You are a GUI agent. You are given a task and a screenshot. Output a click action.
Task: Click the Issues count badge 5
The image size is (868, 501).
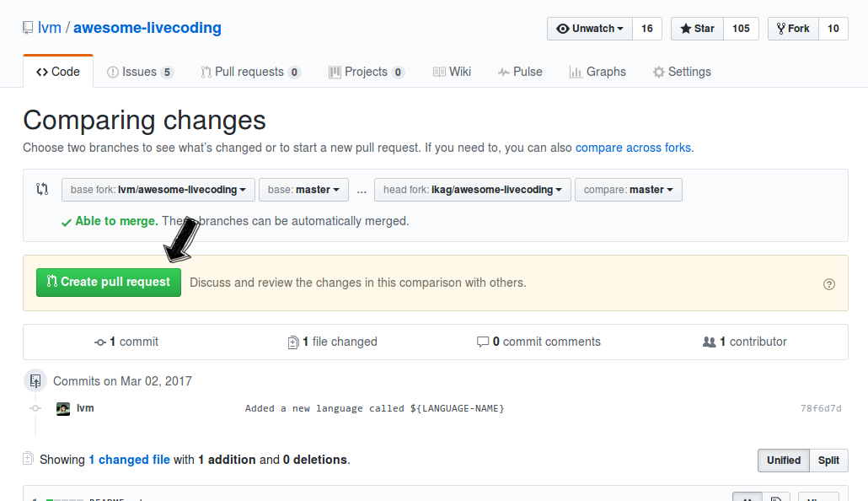(167, 73)
